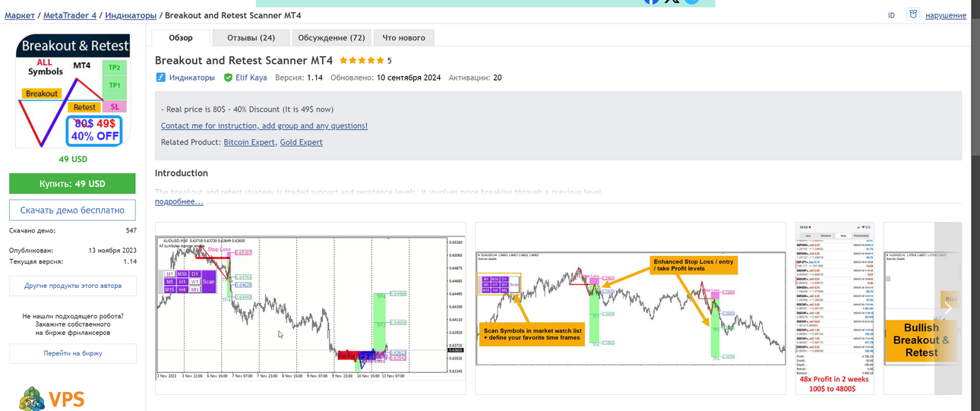Open the second screenshot with orange callouts
The width and height of the screenshot is (980, 411).
(x=631, y=308)
